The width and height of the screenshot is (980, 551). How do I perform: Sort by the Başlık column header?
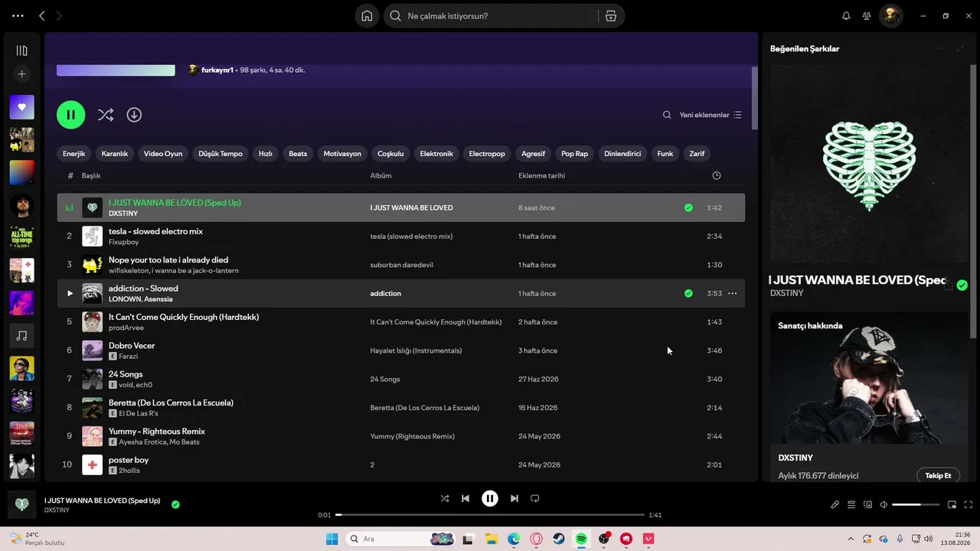(91, 176)
